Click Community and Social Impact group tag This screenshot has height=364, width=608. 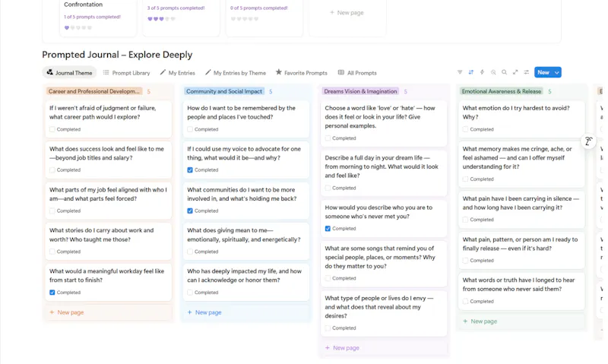click(x=224, y=91)
